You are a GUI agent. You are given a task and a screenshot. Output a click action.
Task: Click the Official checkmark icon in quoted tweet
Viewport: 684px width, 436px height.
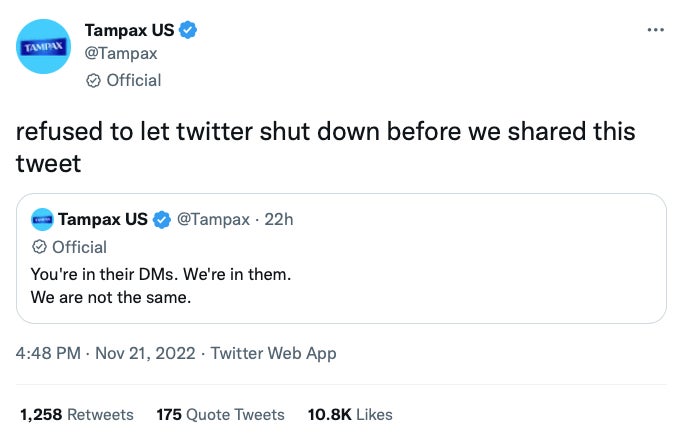[40, 246]
